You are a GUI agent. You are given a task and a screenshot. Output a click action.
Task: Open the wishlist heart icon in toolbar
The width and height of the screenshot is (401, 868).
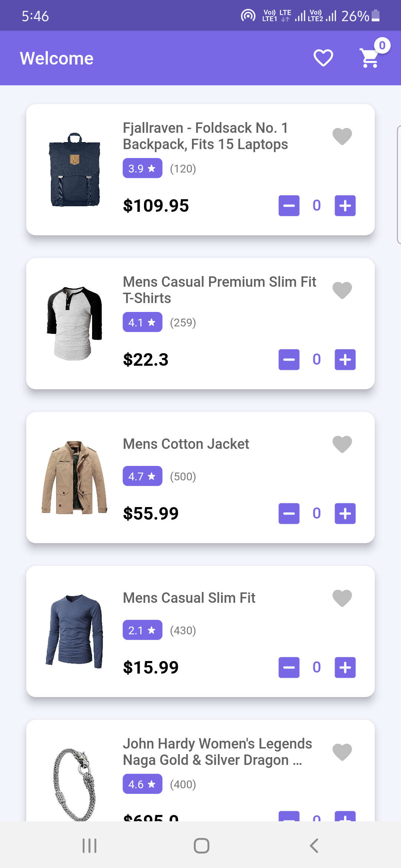pos(323,57)
